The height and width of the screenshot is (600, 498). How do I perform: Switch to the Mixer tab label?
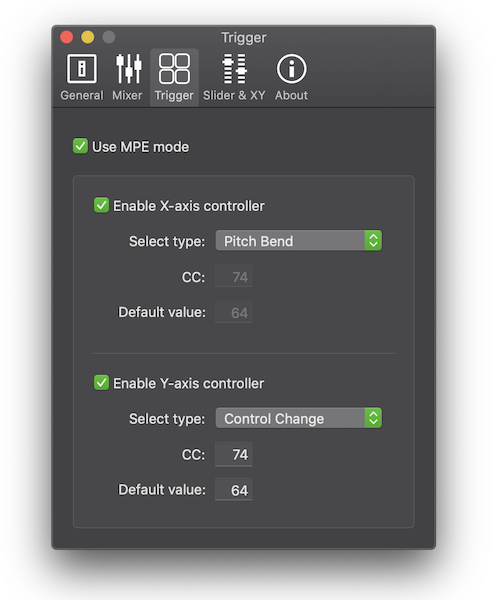pos(127,95)
